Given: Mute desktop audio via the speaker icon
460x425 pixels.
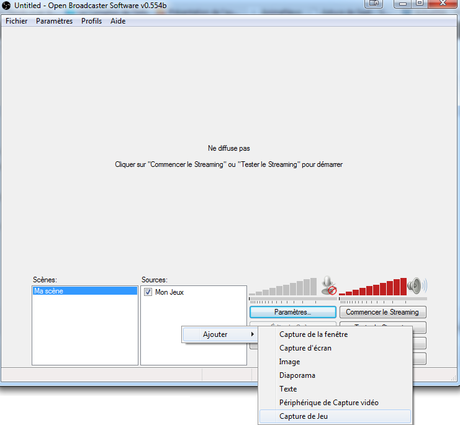Looking at the screenshot, I should [417, 286].
